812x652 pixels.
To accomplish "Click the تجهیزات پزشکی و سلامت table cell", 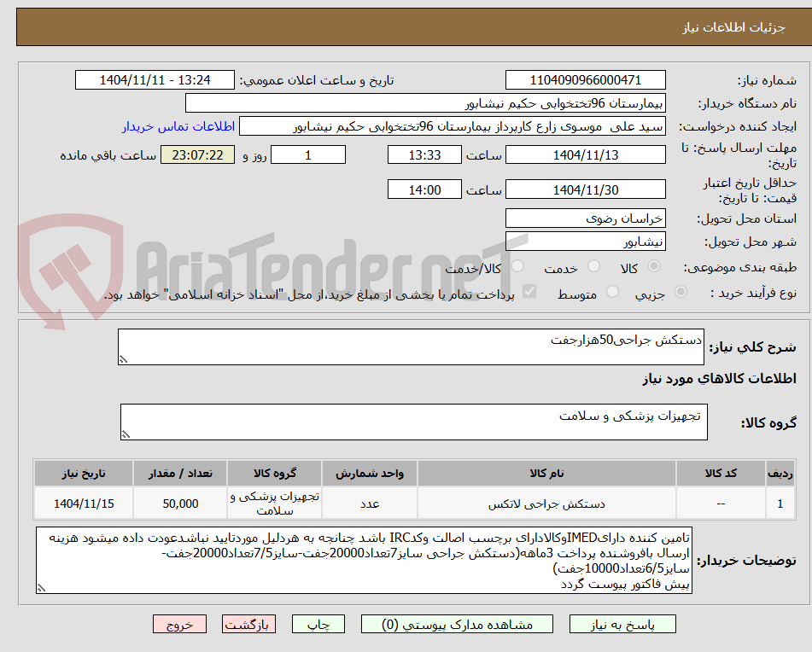I will point(274,504).
